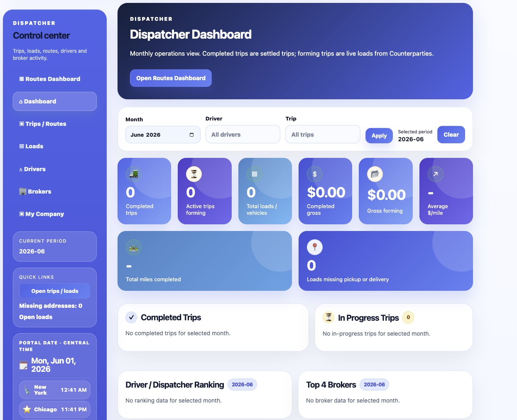Click 'No broker data for selected month.' text
Screen dimensions: 517x420
click(x=353, y=400)
